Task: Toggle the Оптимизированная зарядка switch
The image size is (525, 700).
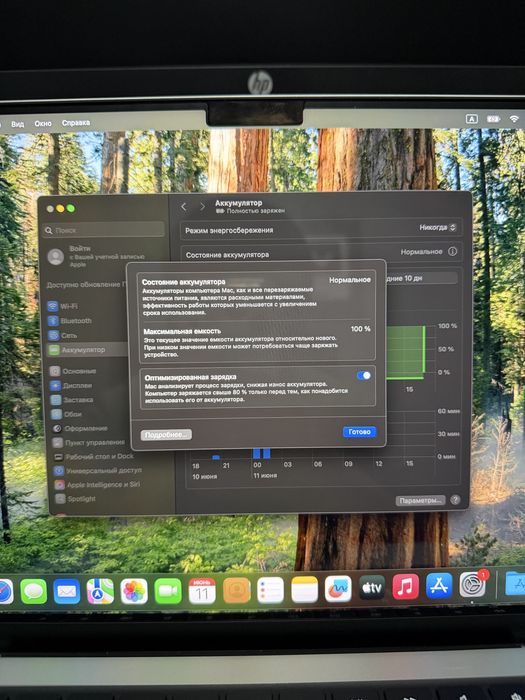Action: pos(364,375)
